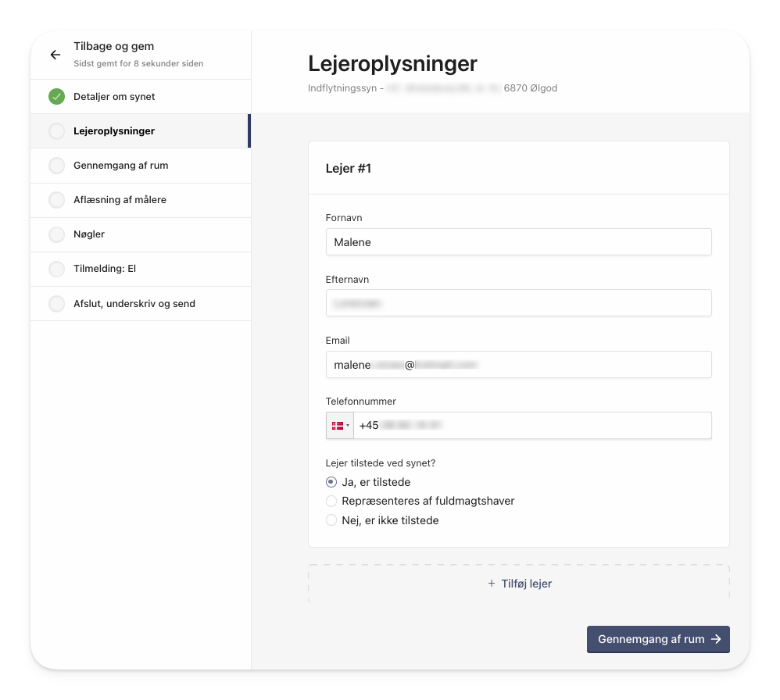This screenshot has width=780, height=700.
Task: Click the plus icon in Tilføj lejer
Action: pyautogui.click(x=492, y=583)
